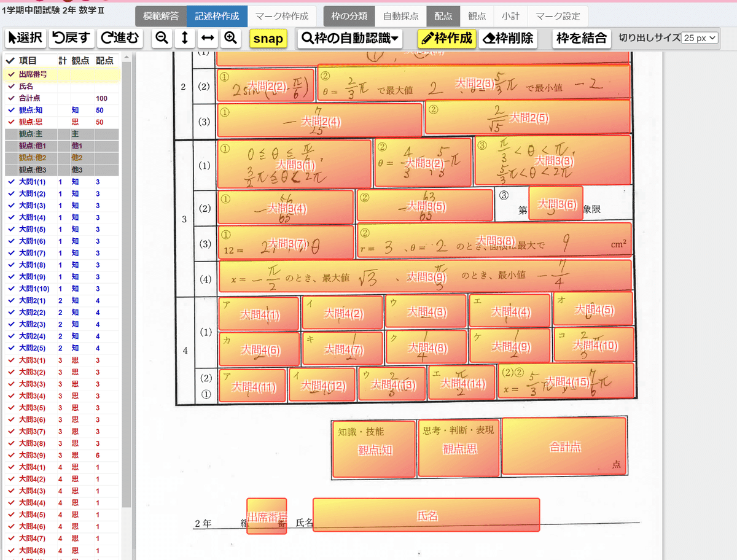Toggle the yellow snap button
This screenshot has width=737, height=560.
click(x=268, y=39)
